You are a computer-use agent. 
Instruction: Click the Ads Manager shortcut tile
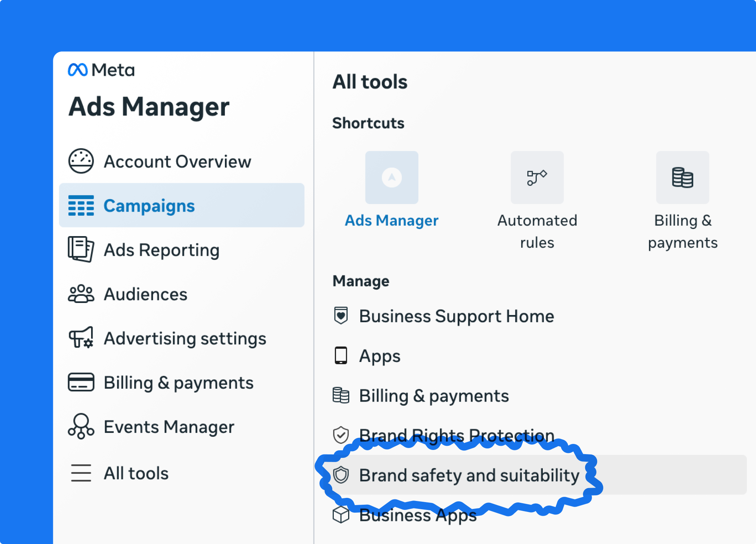click(x=392, y=178)
